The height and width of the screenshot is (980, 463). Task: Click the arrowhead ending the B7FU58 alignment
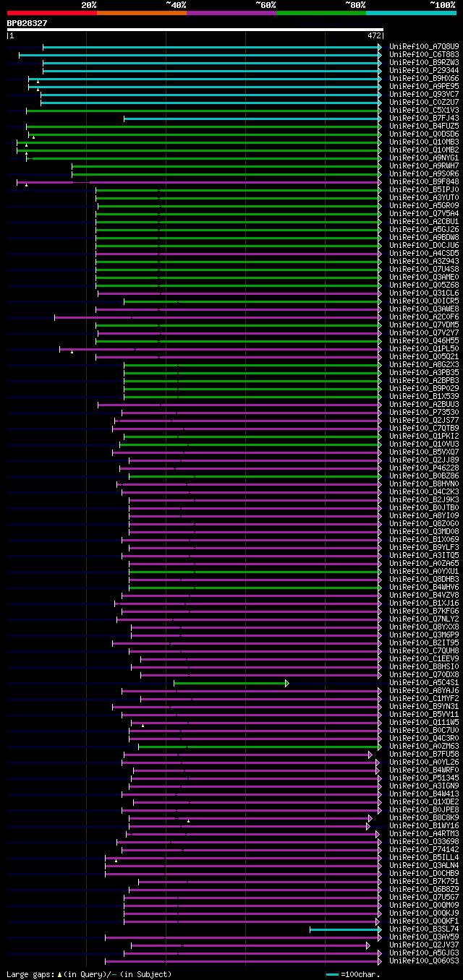click(x=370, y=754)
